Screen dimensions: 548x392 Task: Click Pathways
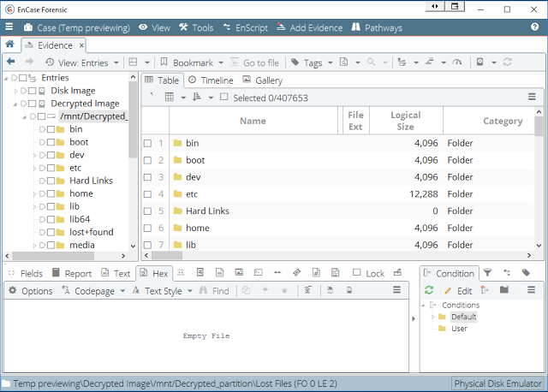coord(377,27)
